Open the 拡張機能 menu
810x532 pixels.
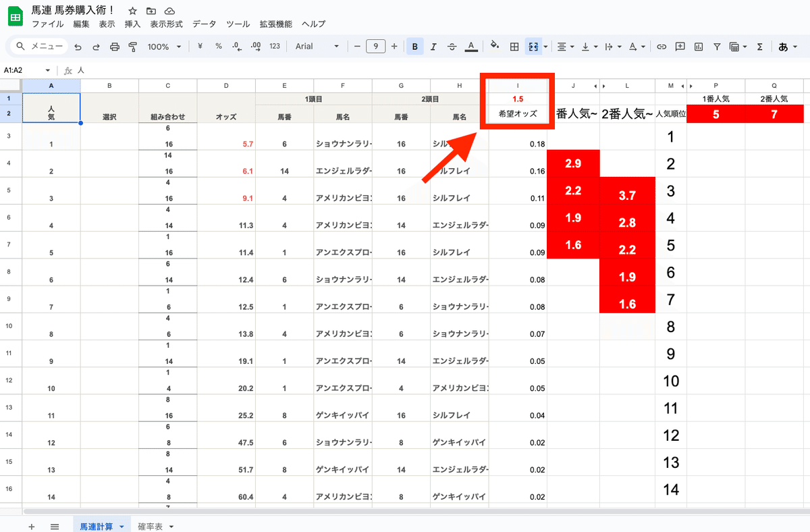(x=276, y=24)
